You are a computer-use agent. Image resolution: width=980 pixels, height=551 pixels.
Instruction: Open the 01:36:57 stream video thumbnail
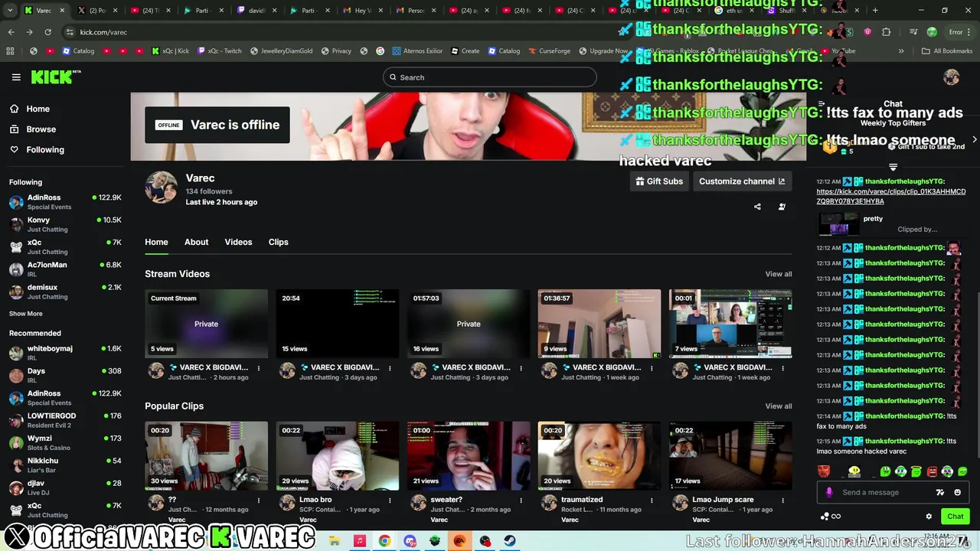point(599,324)
